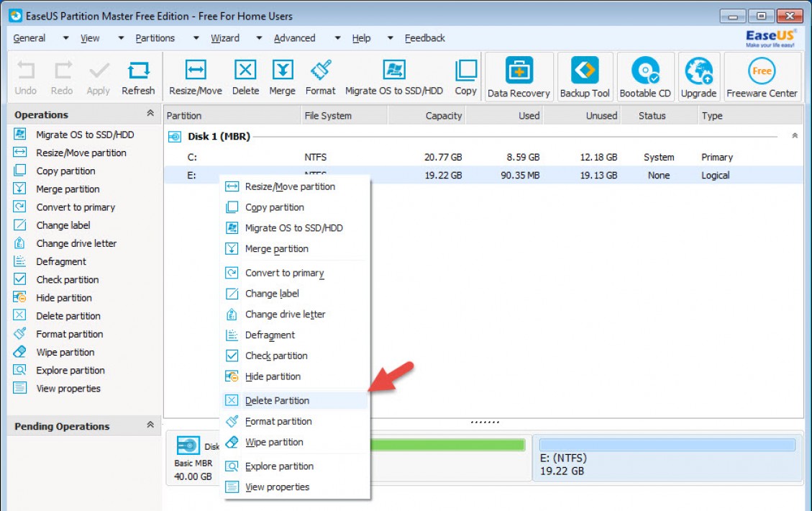Viewport: 812px width, 511px height.
Task: Choose Migrate OS to SSD/HDD in context menu
Action: 295,228
